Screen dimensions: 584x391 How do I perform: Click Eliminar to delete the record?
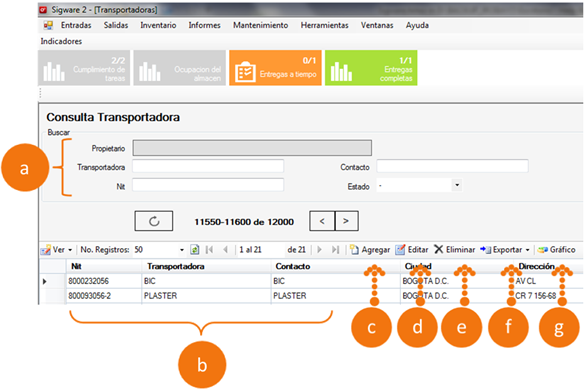click(x=454, y=250)
